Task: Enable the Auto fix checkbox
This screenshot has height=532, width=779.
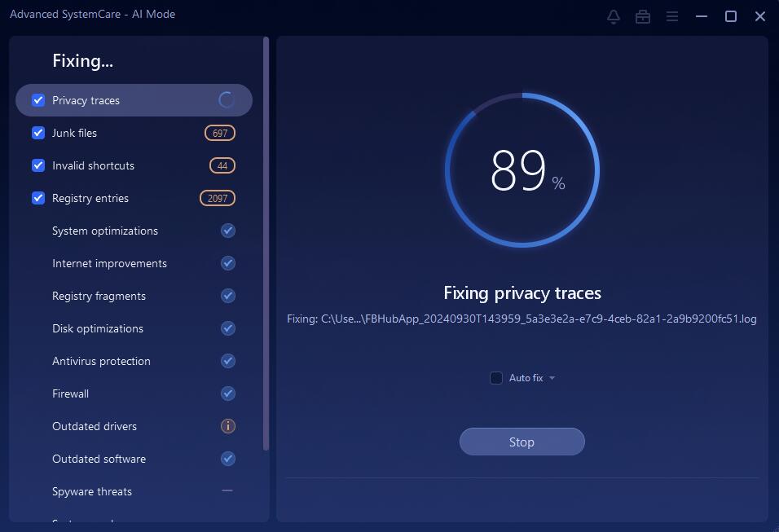Action: (495, 378)
